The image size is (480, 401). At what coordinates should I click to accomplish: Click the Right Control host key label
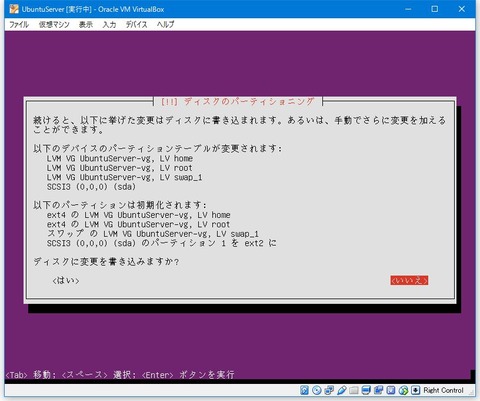[443, 390]
